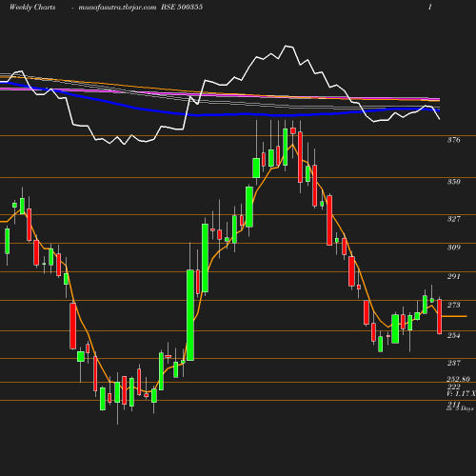The height and width of the screenshot is (476, 476).
Task: Click the 237 price level label
Action: tap(453, 363)
